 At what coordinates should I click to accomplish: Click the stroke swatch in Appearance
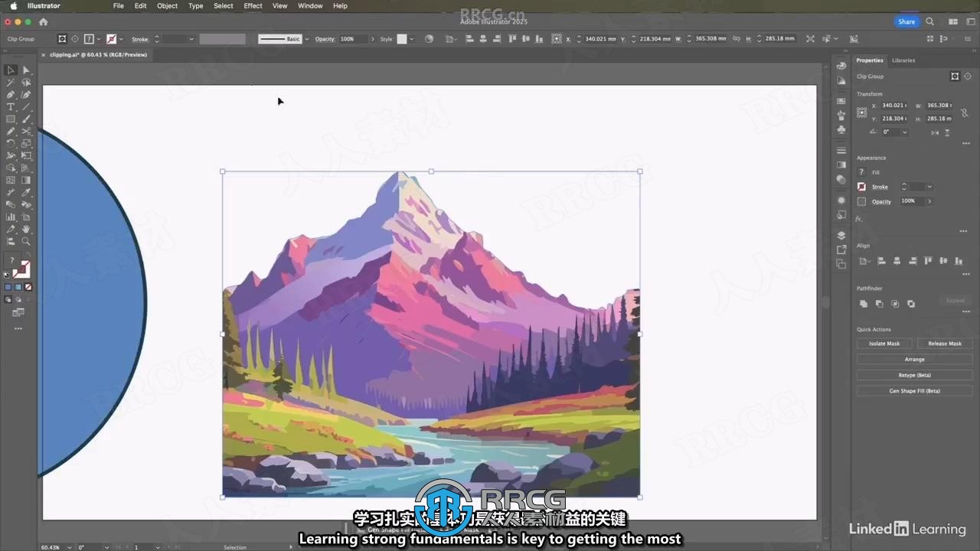point(861,187)
